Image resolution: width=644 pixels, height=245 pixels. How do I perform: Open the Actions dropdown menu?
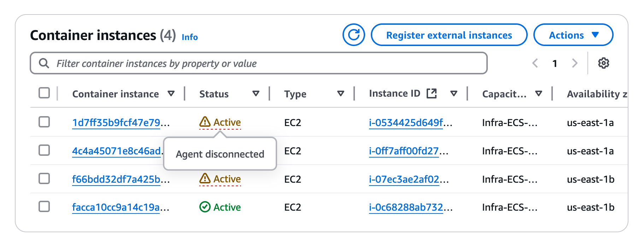[x=573, y=35]
